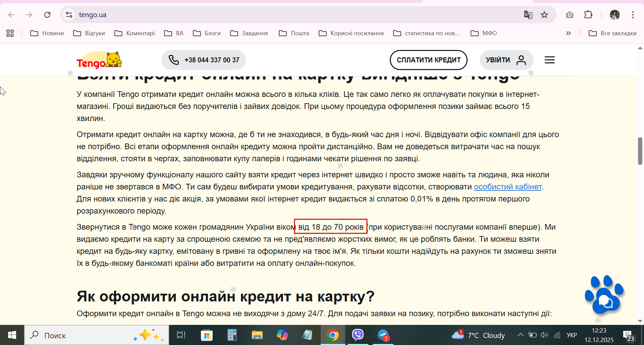Click the browser Back arrow
Image resolution: width=644 pixels, height=345 pixels.
click(11, 15)
